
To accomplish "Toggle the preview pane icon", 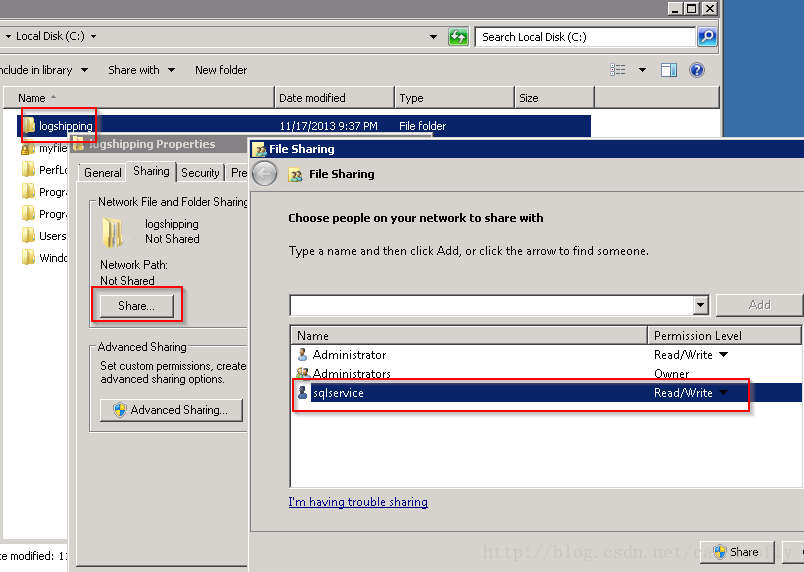I will tap(669, 70).
